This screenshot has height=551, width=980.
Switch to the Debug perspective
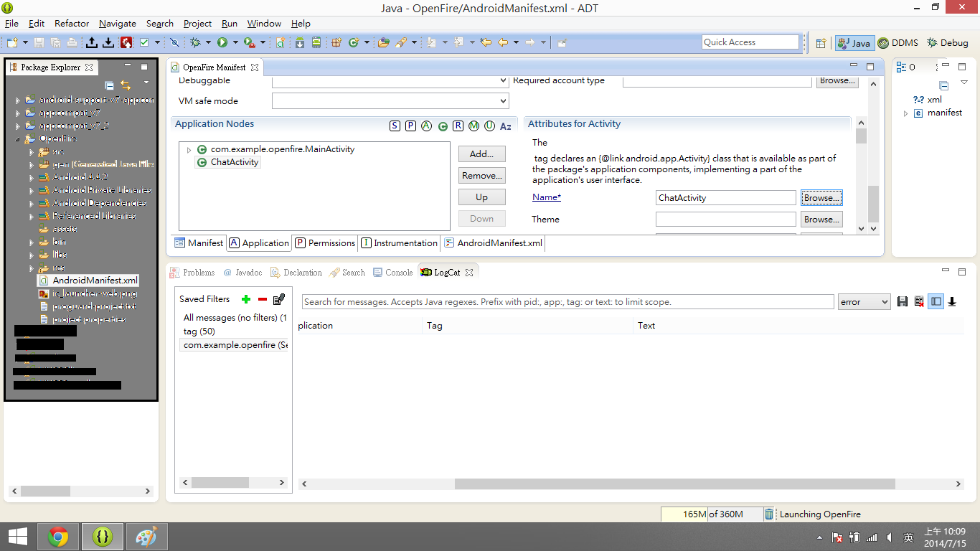[x=948, y=43]
